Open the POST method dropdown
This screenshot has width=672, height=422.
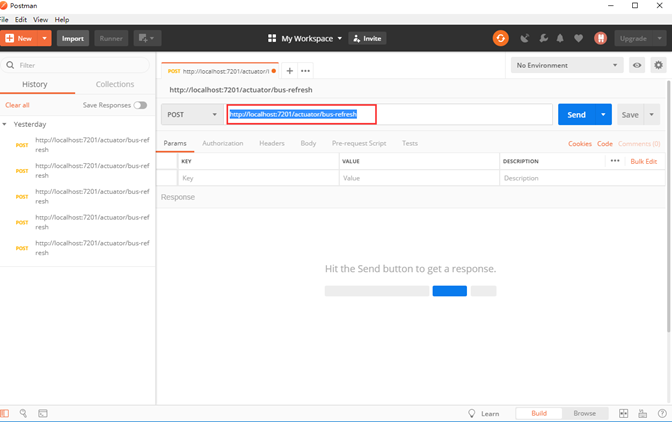coord(192,114)
